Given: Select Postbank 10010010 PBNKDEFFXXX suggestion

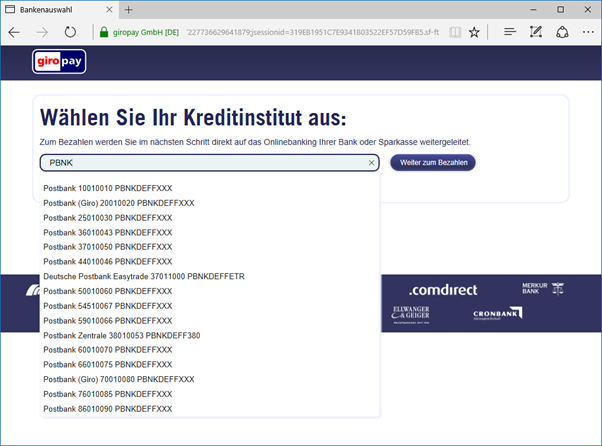Looking at the screenshot, I should click(108, 188).
